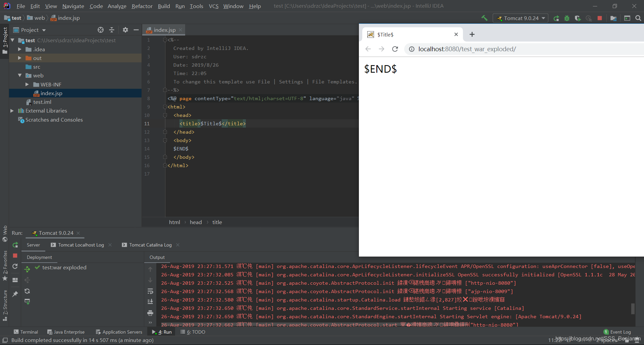The width and height of the screenshot is (644, 345).
Task: Run Tomcat with Coverage icon
Action: (x=578, y=18)
